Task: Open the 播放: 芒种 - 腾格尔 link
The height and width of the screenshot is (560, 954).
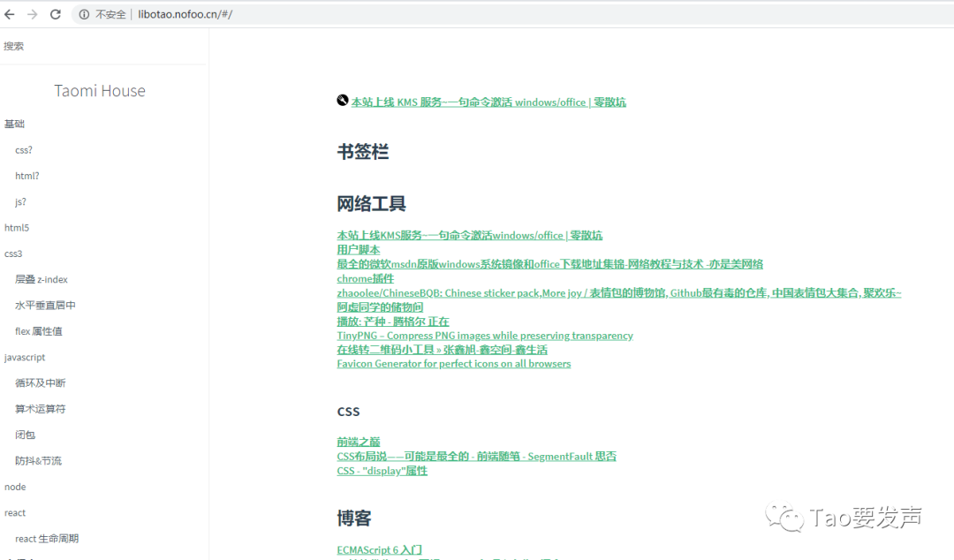Action: [x=393, y=322]
